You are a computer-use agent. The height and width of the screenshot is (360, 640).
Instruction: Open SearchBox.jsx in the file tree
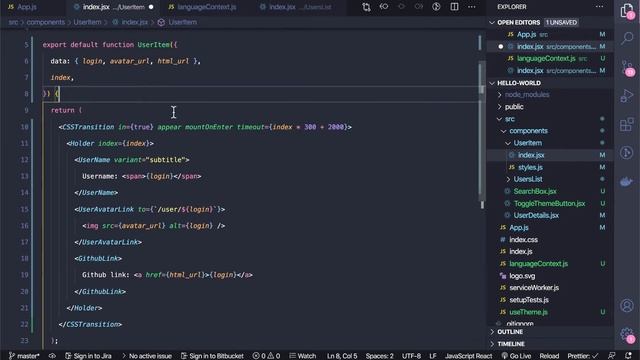[x=535, y=191]
